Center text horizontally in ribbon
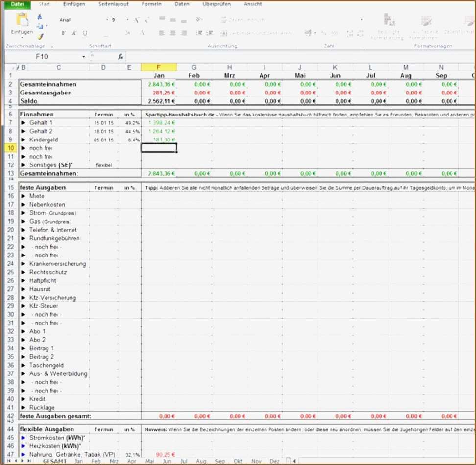The image size is (476, 465). coord(173,33)
